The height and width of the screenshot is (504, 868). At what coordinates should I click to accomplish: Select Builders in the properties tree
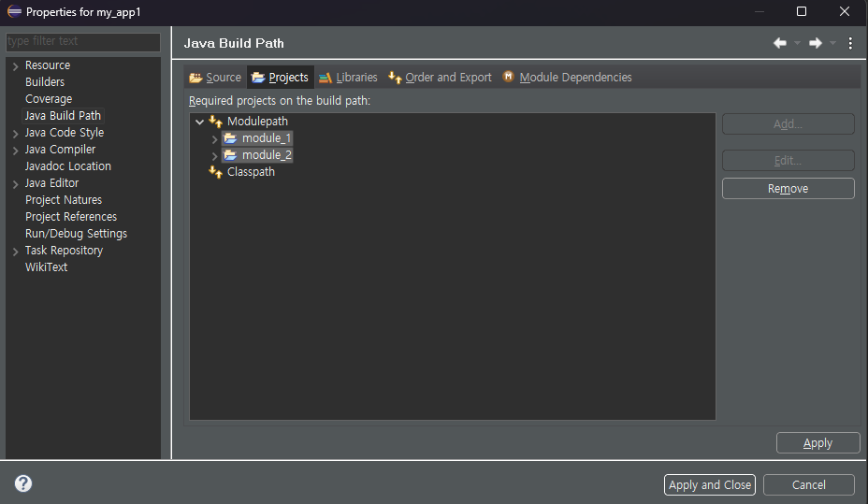tap(45, 82)
